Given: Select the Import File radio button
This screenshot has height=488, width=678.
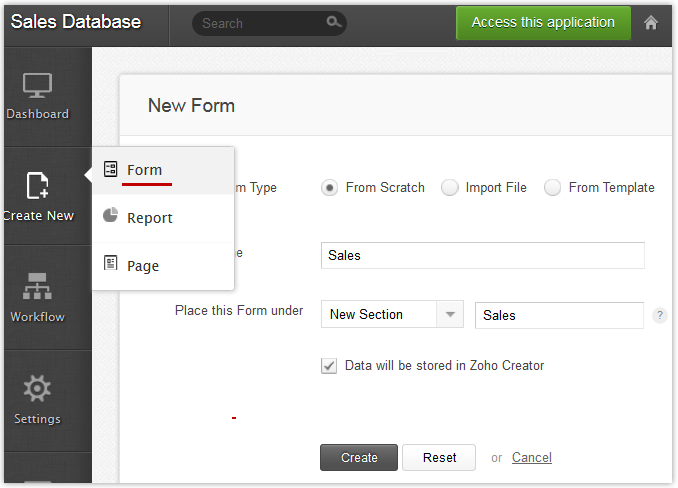Looking at the screenshot, I should coord(450,187).
